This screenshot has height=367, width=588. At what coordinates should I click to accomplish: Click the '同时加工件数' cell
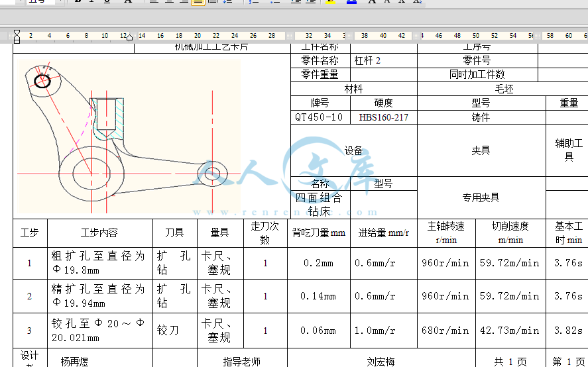click(x=477, y=75)
